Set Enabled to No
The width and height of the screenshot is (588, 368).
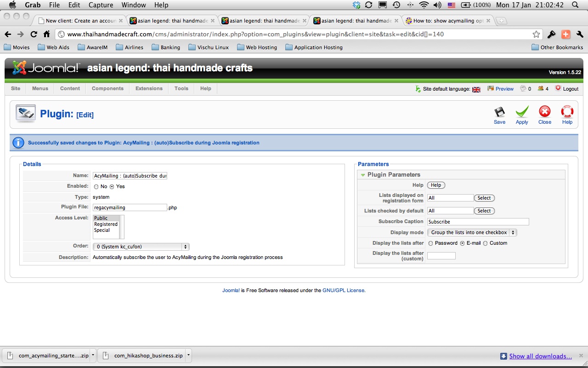coord(96,187)
